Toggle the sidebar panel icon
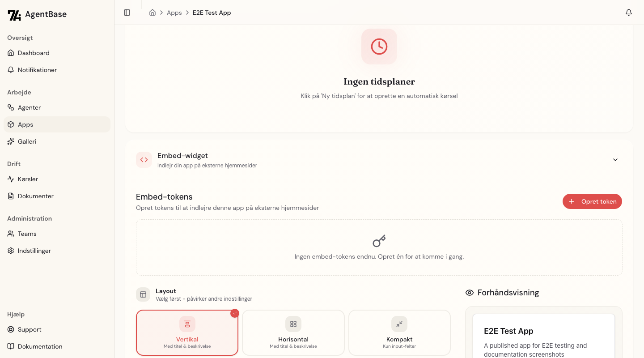The height and width of the screenshot is (358, 644). point(127,13)
